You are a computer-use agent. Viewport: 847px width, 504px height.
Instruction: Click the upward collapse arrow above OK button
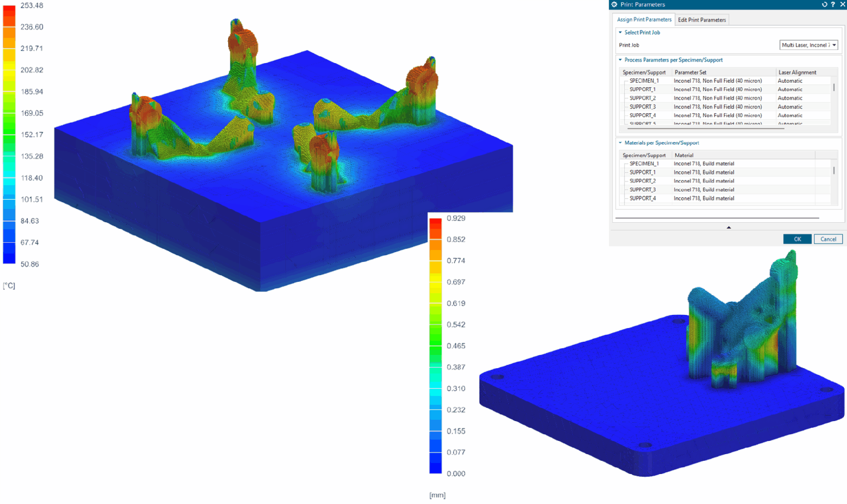coord(729,228)
